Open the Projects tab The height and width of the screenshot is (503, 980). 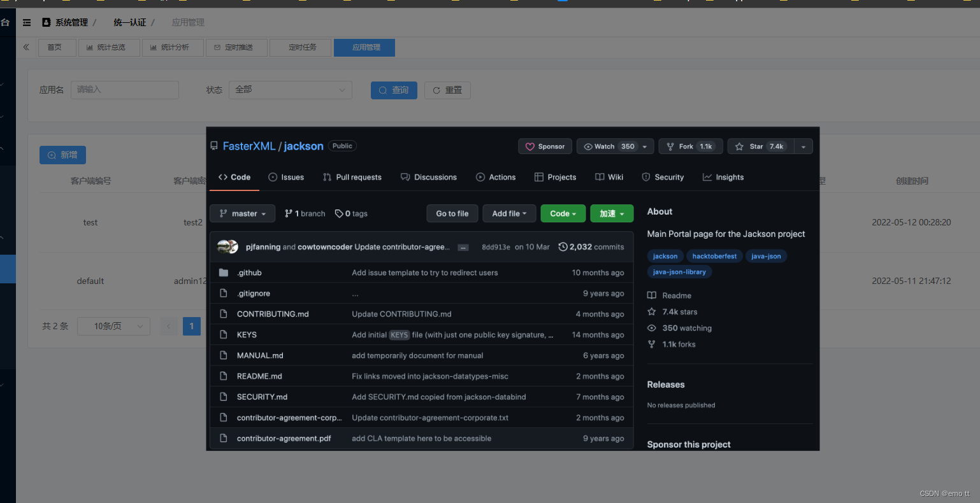[x=555, y=177]
